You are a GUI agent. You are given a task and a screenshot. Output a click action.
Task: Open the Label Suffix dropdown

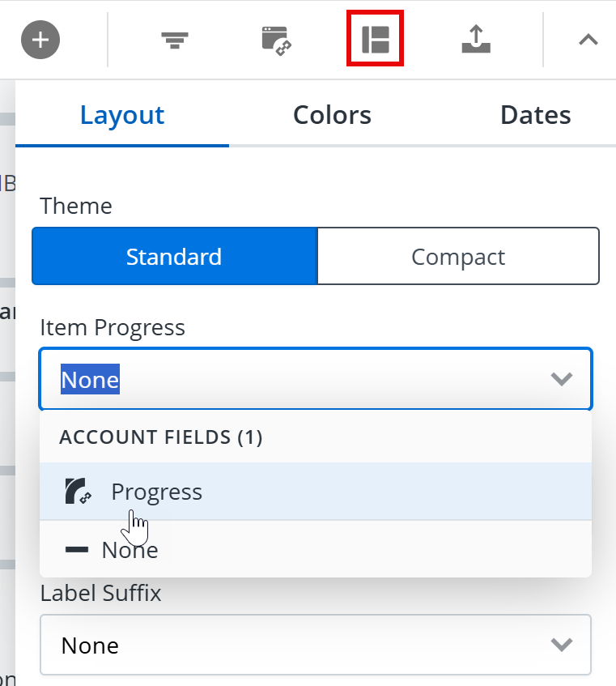315,645
